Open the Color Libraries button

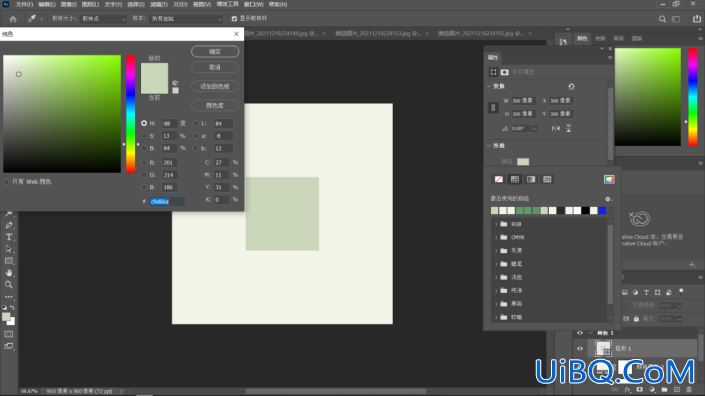(215, 106)
